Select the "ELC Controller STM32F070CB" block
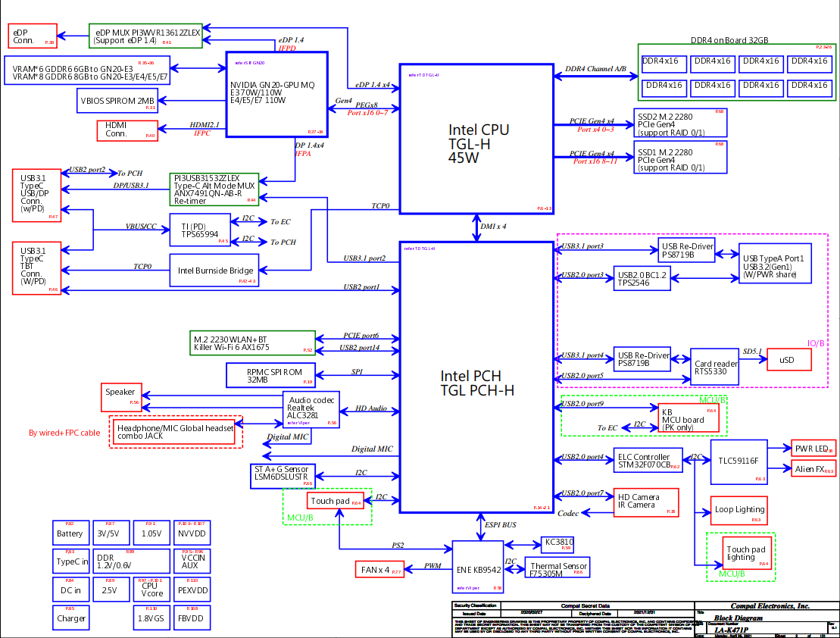This screenshot has width=840, height=638. (x=648, y=460)
